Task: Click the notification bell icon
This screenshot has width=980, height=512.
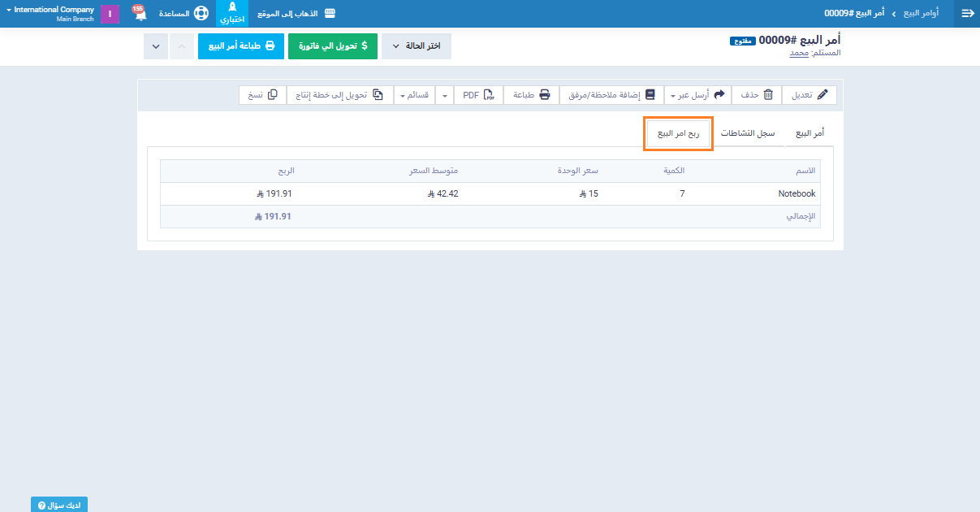Action: [x=140, y=14]
